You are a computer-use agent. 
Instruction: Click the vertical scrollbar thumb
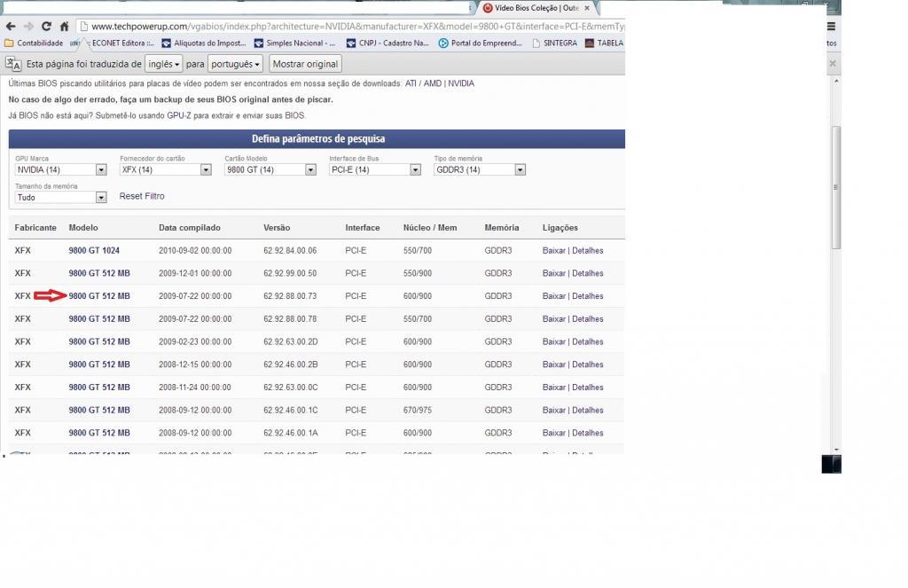pos(836,187)
